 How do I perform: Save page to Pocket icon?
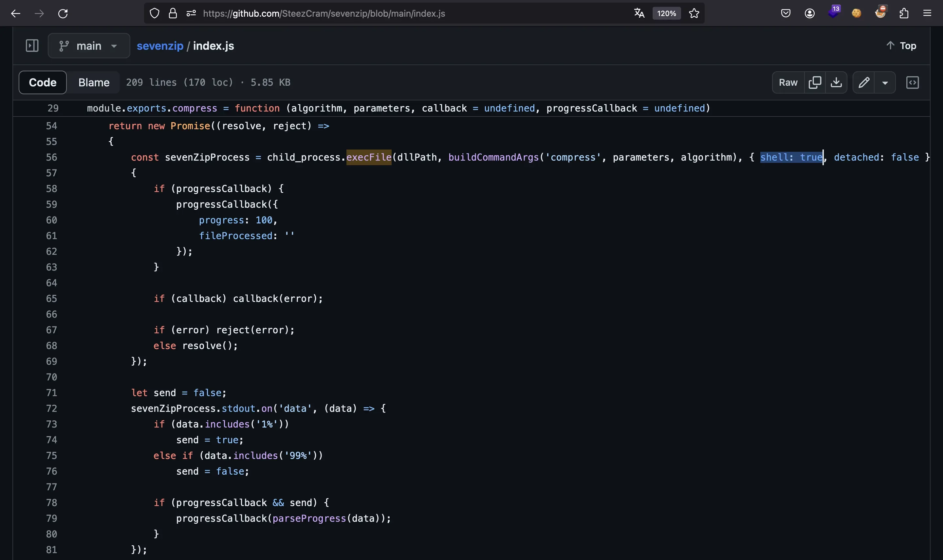point(786,14)
